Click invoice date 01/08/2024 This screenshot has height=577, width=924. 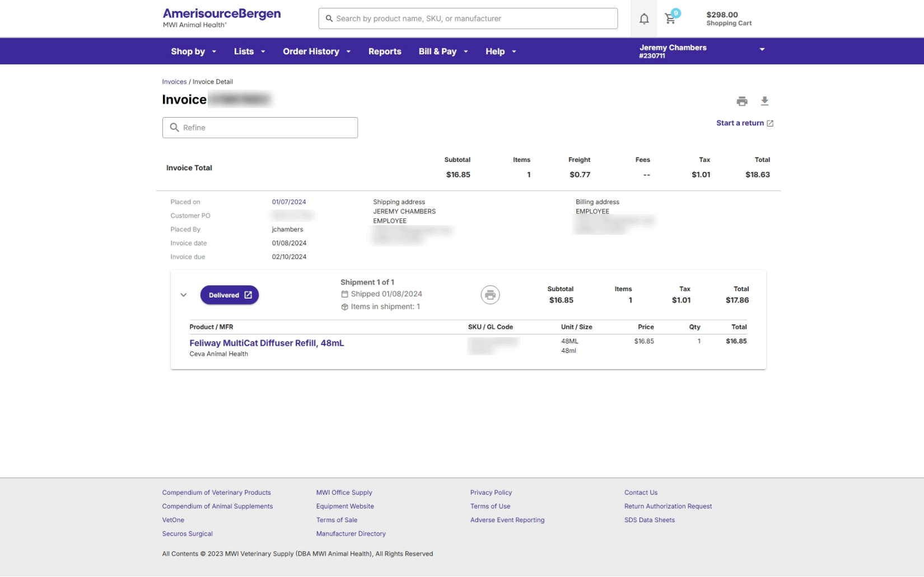(x=289, y=243)
